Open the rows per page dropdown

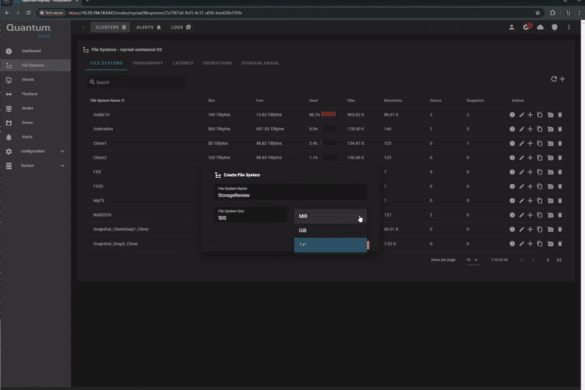pyautogui.click(x=472, y=260)
